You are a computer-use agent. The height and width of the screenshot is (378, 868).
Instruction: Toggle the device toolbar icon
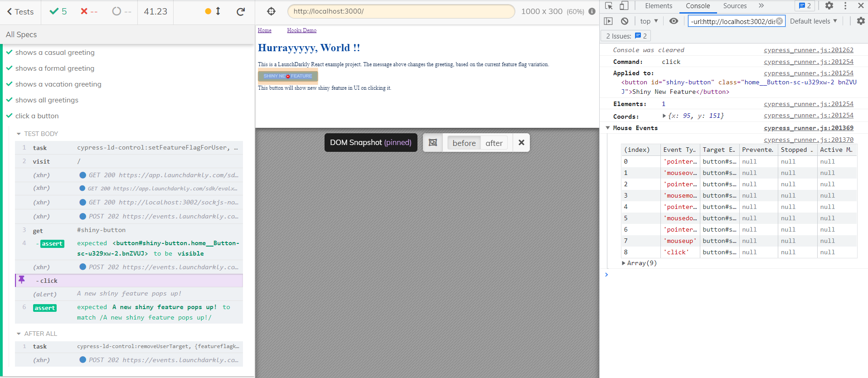pyautogui.click(x=624, y=6)
